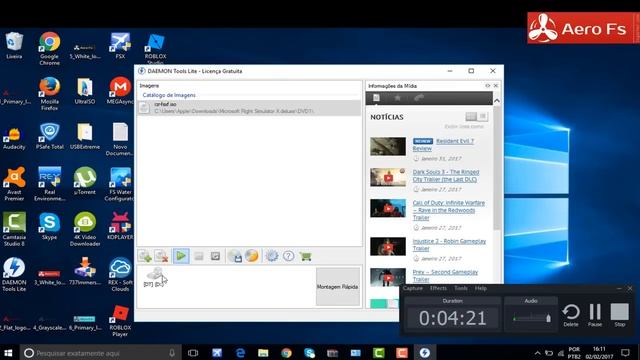Pause the screen recording
The height and width of the screenshot is (360, 640).
coord(595,315)
